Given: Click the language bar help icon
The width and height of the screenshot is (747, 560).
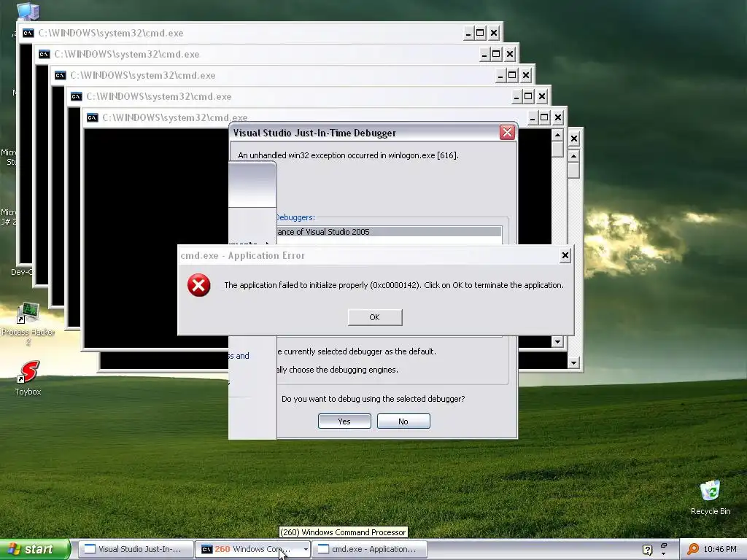Looking at the screenshot, I should [648, 550].
